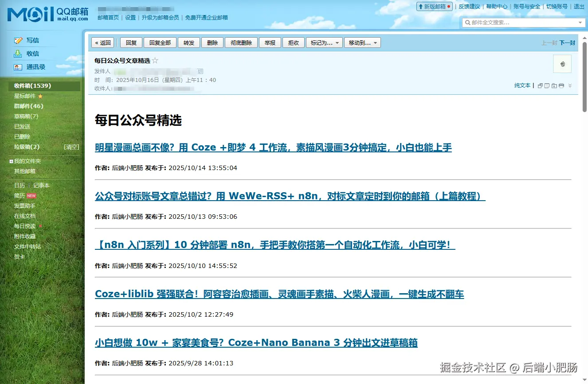Screen dimensions: 588x384
Task: Click 邮箱首页 link
Action: pos(108,18)
